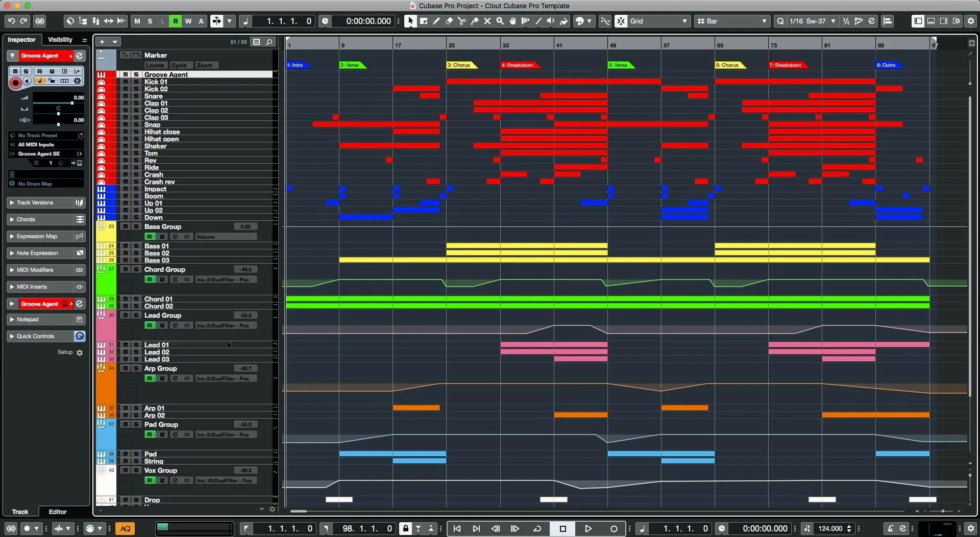Select the Split scissors tool
Screen dimensions: 980x537
[x=461, y=21]
